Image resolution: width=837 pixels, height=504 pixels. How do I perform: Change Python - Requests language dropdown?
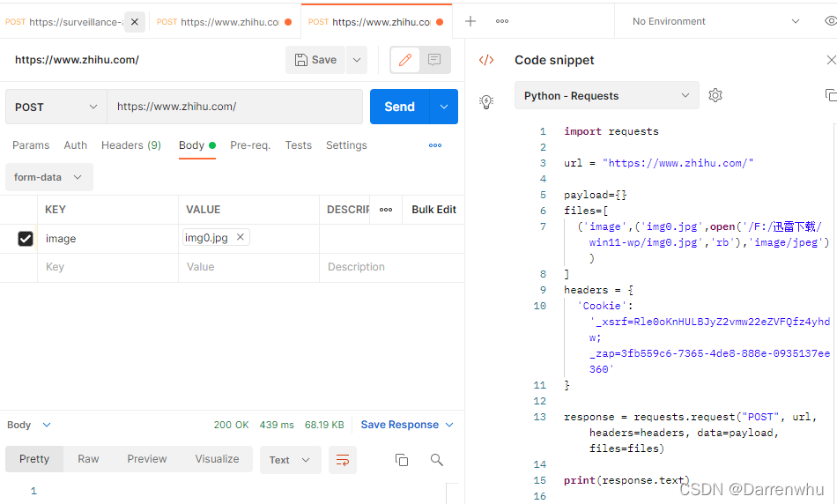[x=606, y=95]
